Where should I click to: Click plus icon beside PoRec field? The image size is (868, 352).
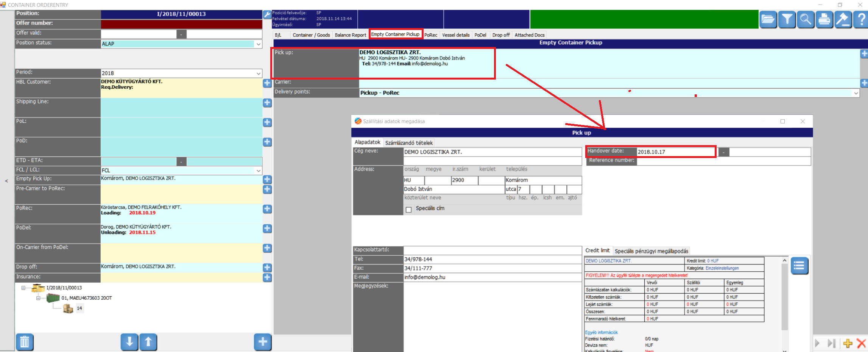pyautogui.click(x=267, y=209)
